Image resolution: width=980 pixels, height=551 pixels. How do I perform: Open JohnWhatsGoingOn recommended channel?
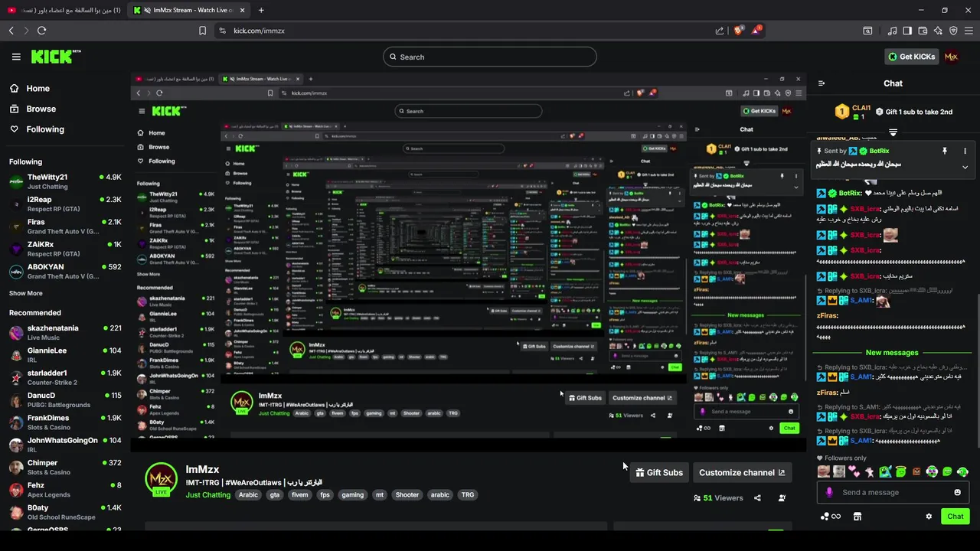click(x=65, y=445)
